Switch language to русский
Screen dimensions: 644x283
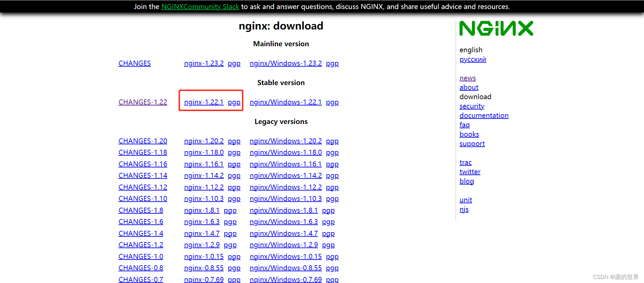(x=473, y=60)
